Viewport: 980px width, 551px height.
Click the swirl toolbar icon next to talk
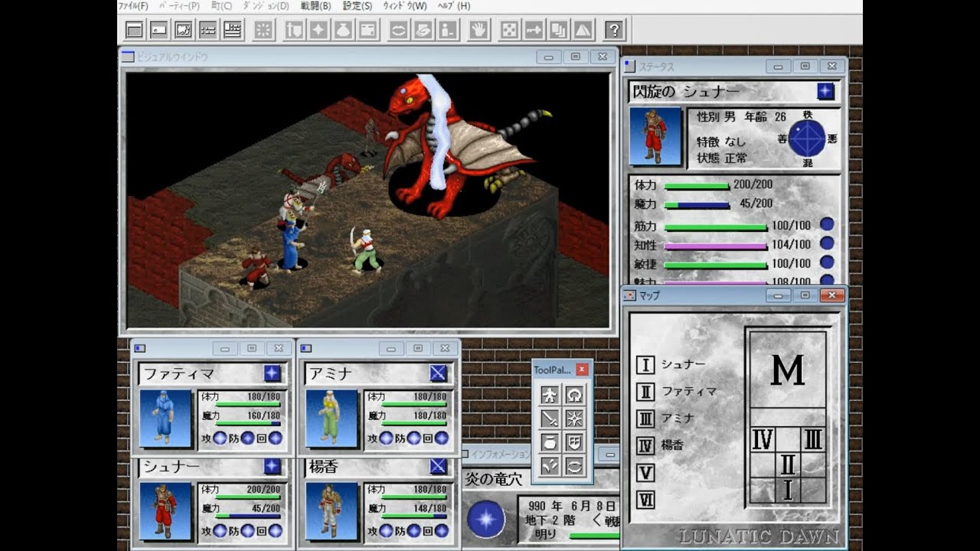[423, 31]
